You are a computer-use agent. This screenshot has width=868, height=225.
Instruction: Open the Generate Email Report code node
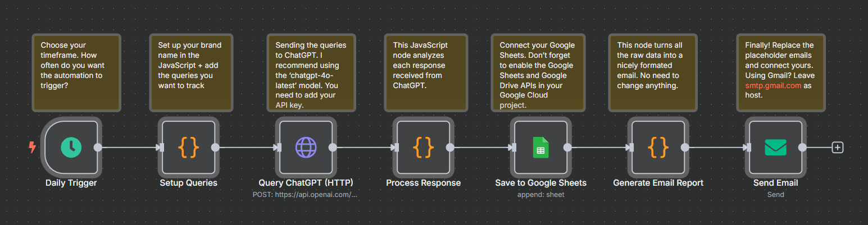point(658,148)
